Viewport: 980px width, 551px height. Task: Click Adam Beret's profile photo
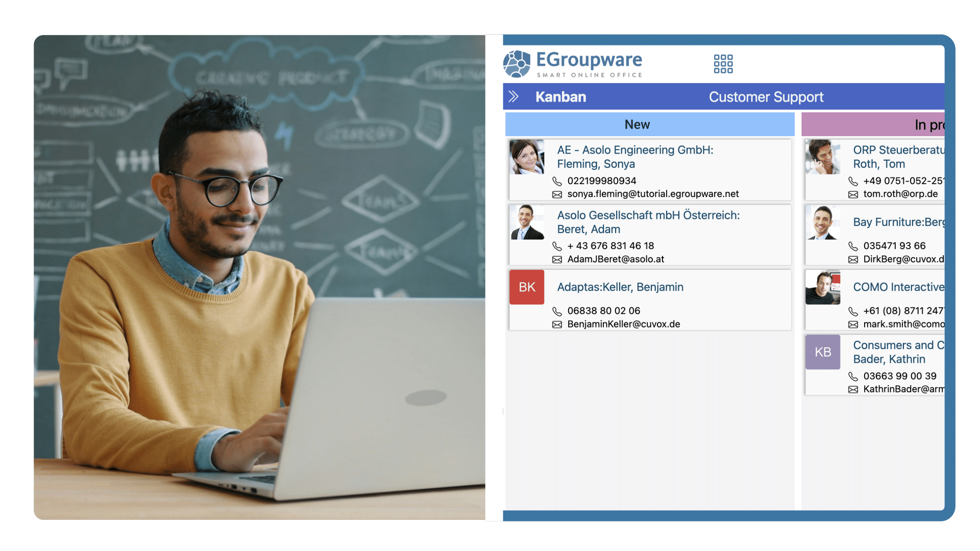click(x=527, y=222)
